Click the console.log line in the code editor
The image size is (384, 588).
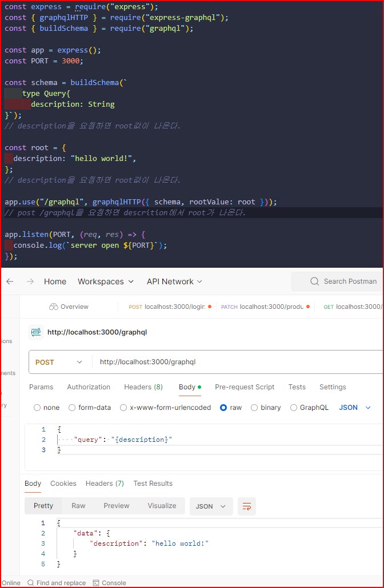(90, 245)
